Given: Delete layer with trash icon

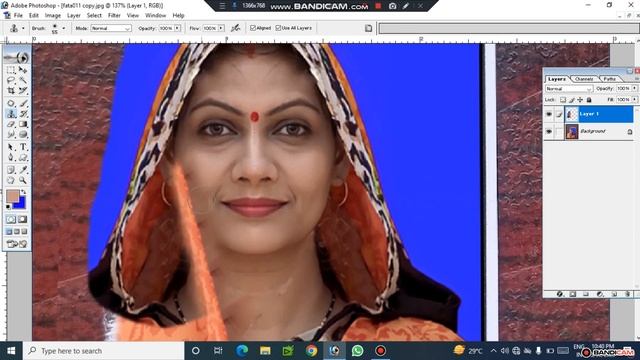Looking at the screenshot, I should click(x=628, y=294).
